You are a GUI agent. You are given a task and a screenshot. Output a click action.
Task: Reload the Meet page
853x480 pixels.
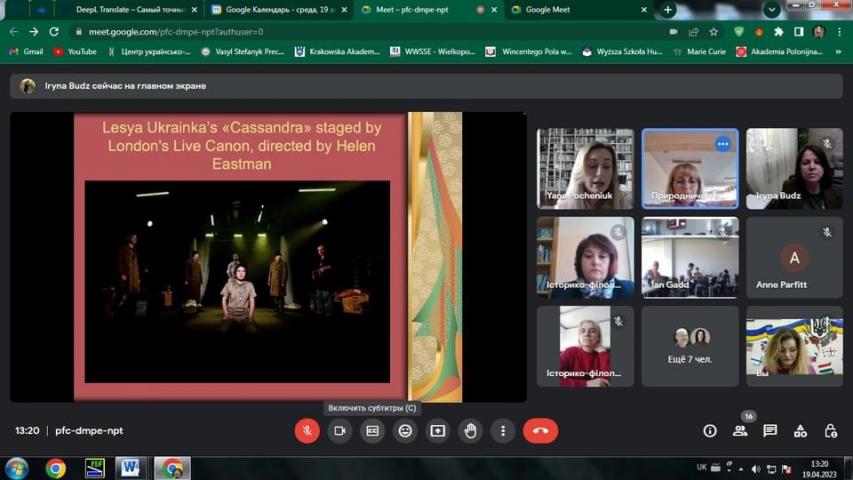pos(54,32)
